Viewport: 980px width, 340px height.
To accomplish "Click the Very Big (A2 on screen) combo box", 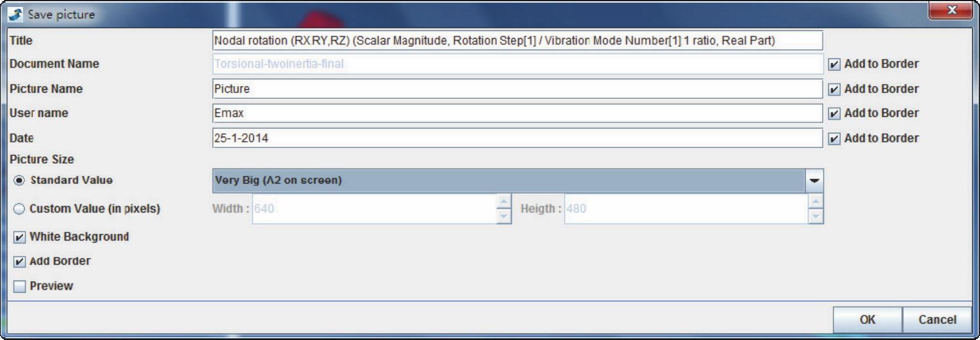I will point(508,181).
